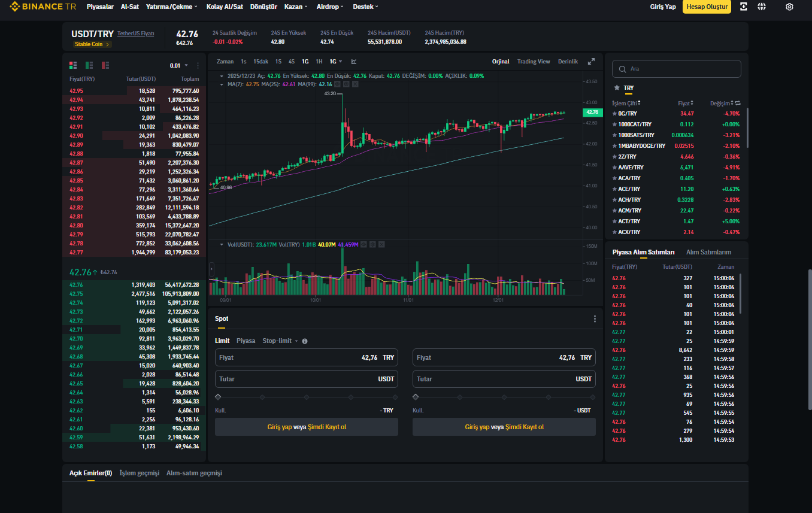The image size is (812, 513).
Task: Set chart interval to 15dak
Action: pos(260,62)
